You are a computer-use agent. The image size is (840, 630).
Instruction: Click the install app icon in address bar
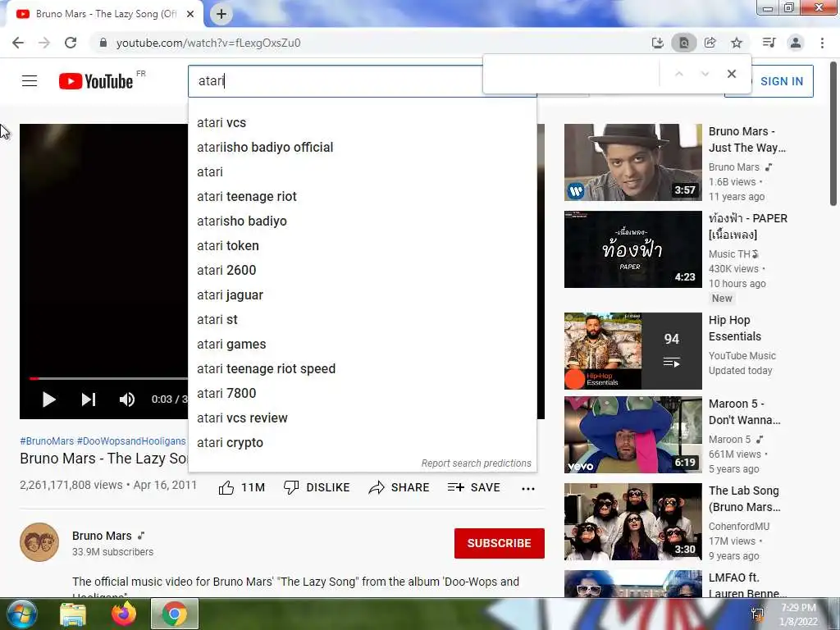[x=657, y=43]
